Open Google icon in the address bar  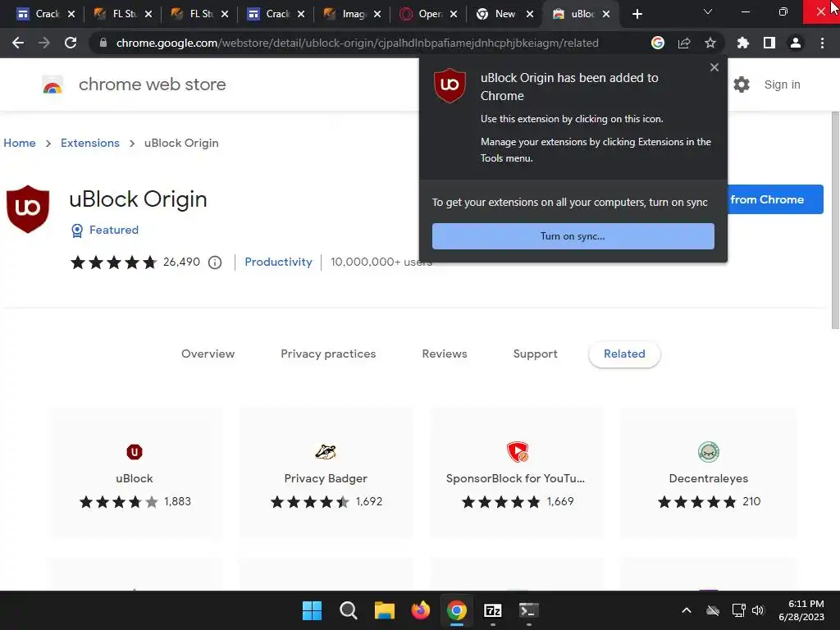click(x=658, y=43)
